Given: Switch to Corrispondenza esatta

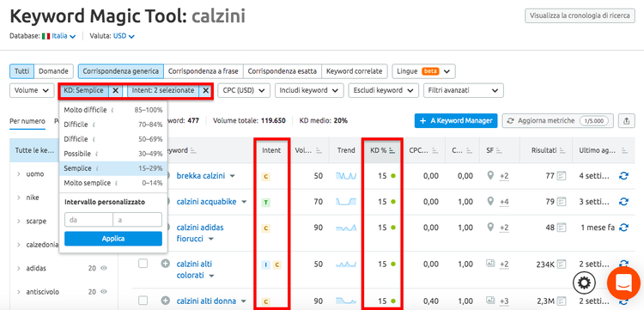Looking at the screenshot, I should (283, 71).
